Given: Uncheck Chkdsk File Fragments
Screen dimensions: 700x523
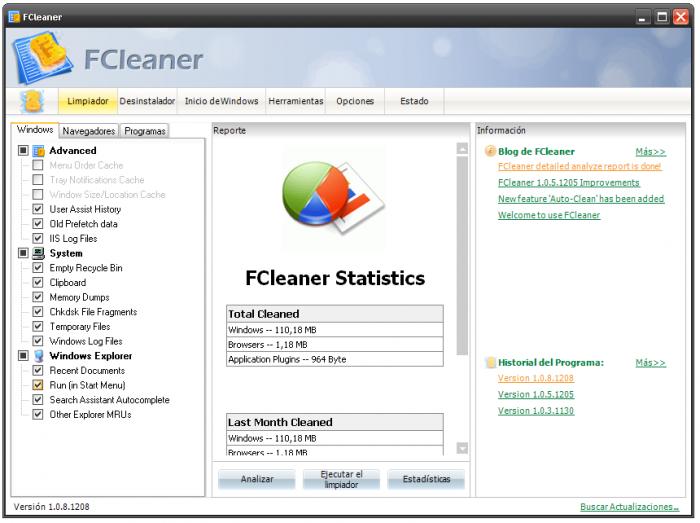Looking at the screenshot, I should pyautogui.click(x=38, y=311).
